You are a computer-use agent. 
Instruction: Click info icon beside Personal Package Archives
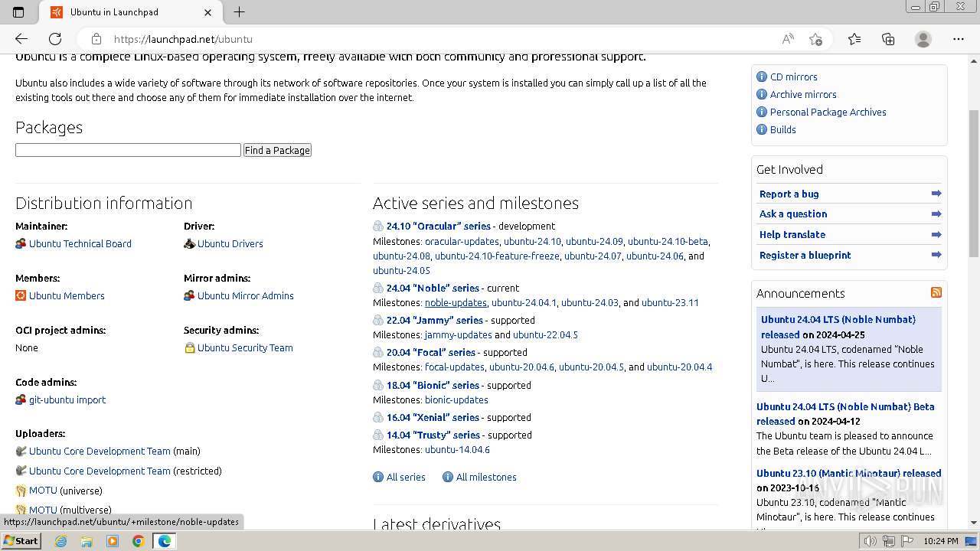click(762, 112)
